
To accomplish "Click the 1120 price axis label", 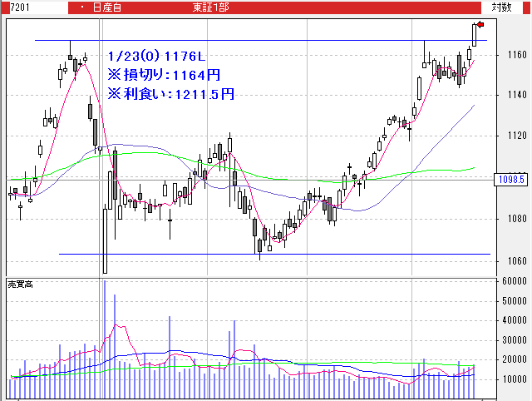I will (515, 135).
